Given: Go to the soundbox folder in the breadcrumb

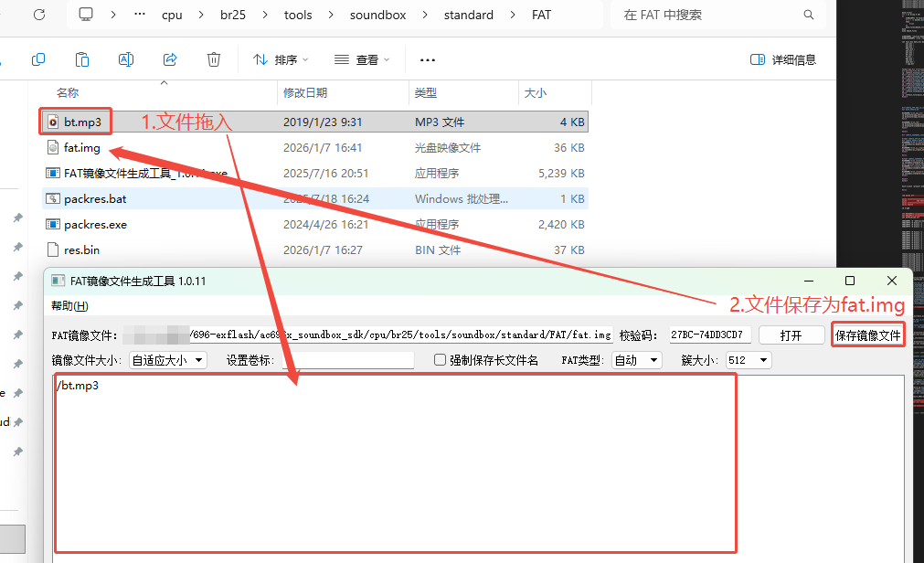Looking at the screenshot, I should pyautogui.click(x=377, y=15).
